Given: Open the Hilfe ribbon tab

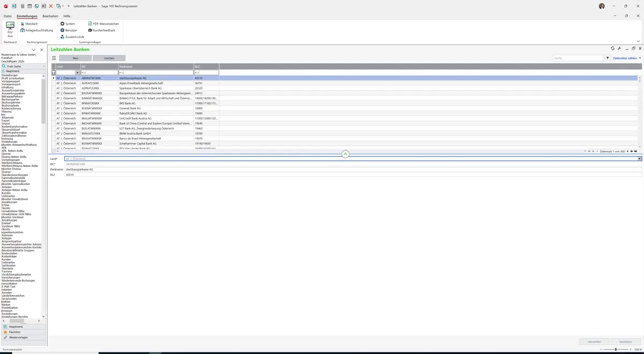Looking at the screenshot, I should [x=67, y=16].
